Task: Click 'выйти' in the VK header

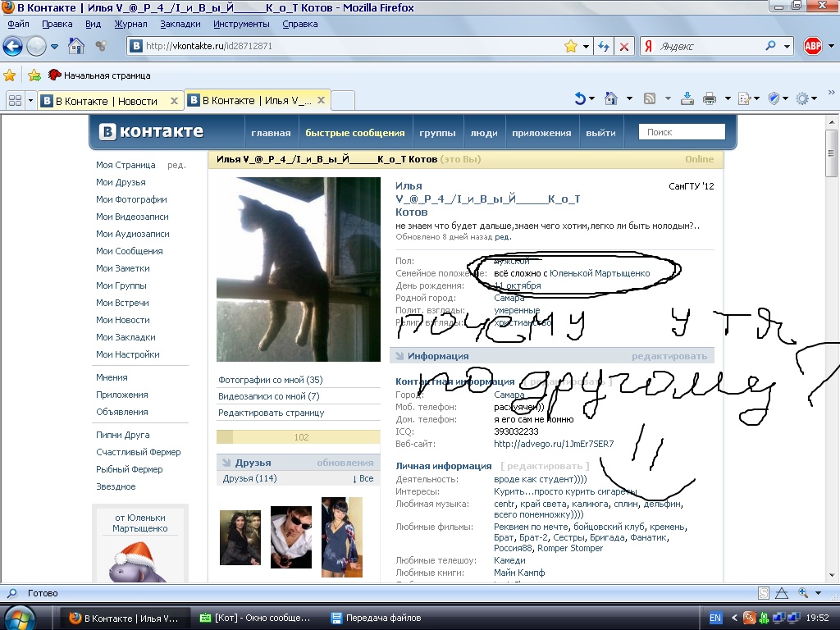Action: point(600,133)
